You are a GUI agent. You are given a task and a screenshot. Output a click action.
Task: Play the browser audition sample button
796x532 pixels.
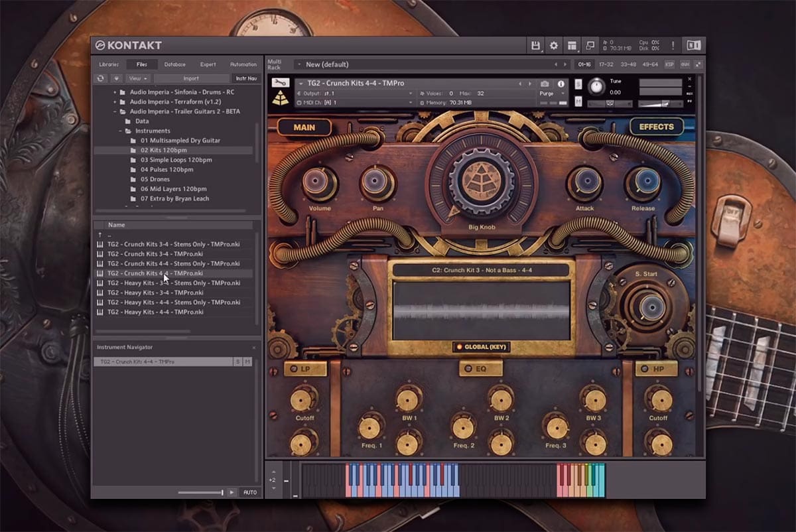coord(232,492)
